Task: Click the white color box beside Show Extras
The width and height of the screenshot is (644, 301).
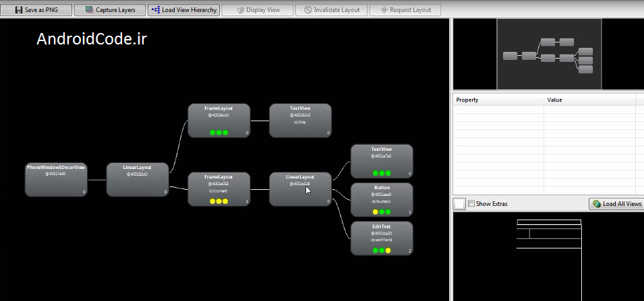Action: pos(459,203)
